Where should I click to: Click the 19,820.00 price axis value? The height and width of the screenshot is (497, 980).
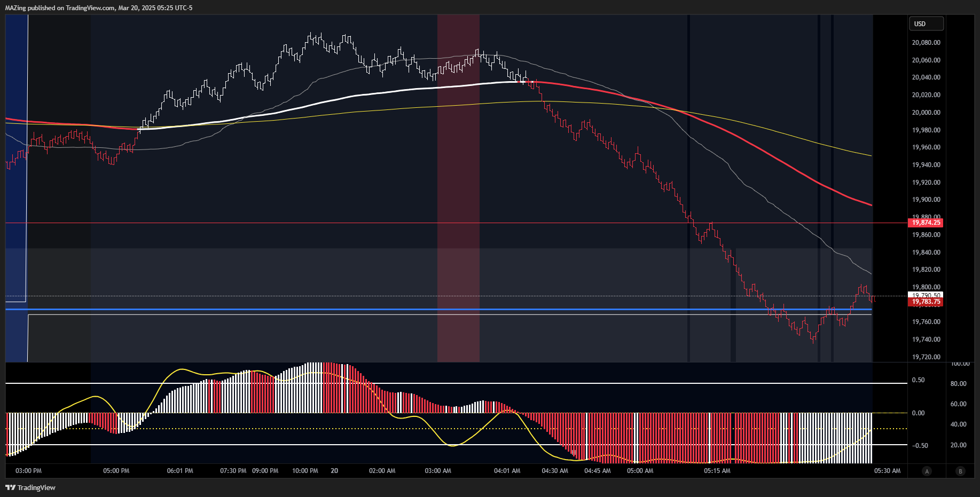point(926,270)
